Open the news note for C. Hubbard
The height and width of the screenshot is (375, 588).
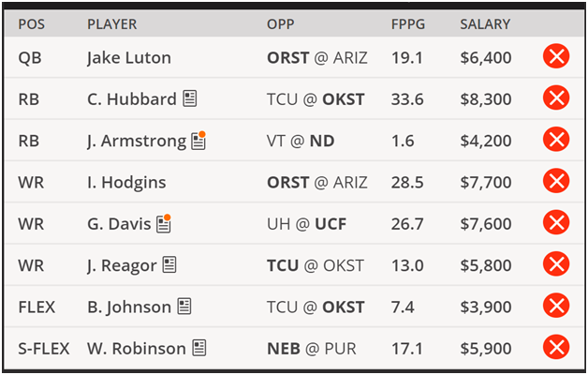point(190,98)
